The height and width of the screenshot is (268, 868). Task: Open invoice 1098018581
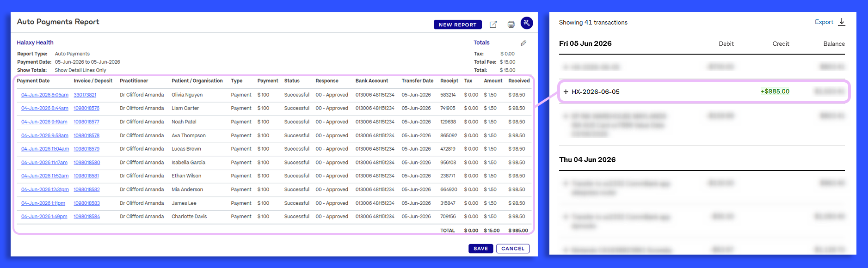86,176
